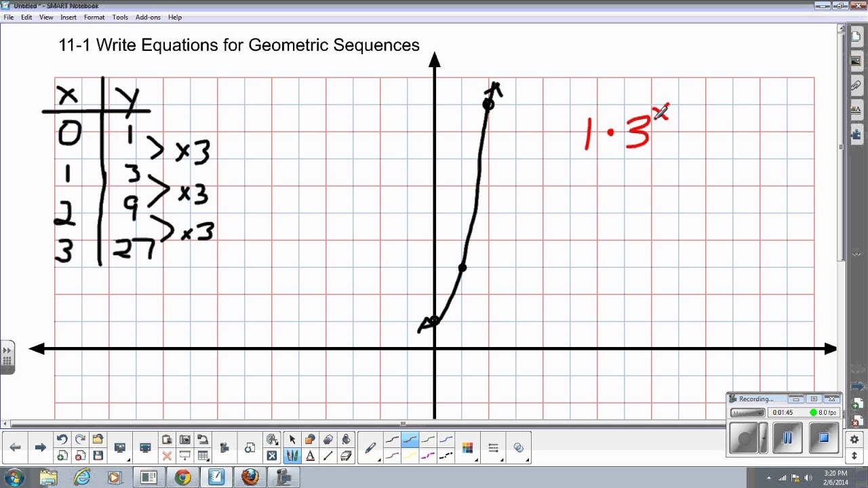Open the Windows Start menu
The height and width of the screenshot is (488, 868).
coord(14,477)
